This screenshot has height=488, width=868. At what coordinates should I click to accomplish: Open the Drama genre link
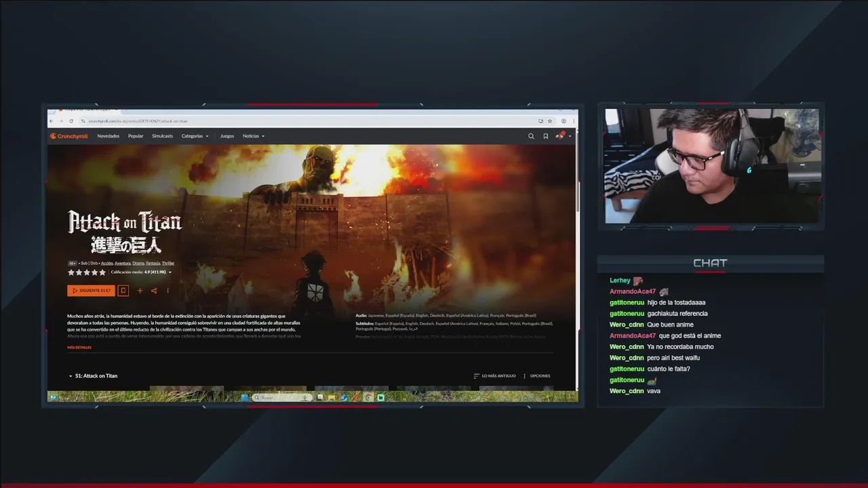[x=138, y=263]
